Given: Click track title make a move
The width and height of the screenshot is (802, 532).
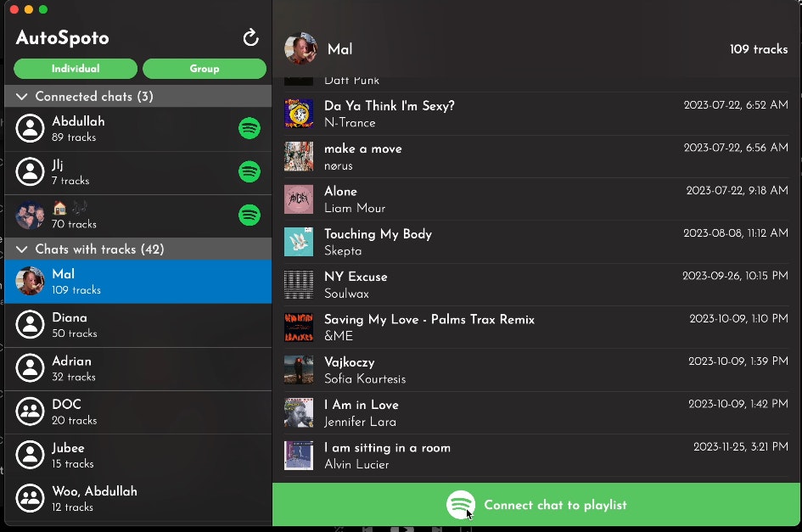Looking at the screenshot, I should (363, 148).
